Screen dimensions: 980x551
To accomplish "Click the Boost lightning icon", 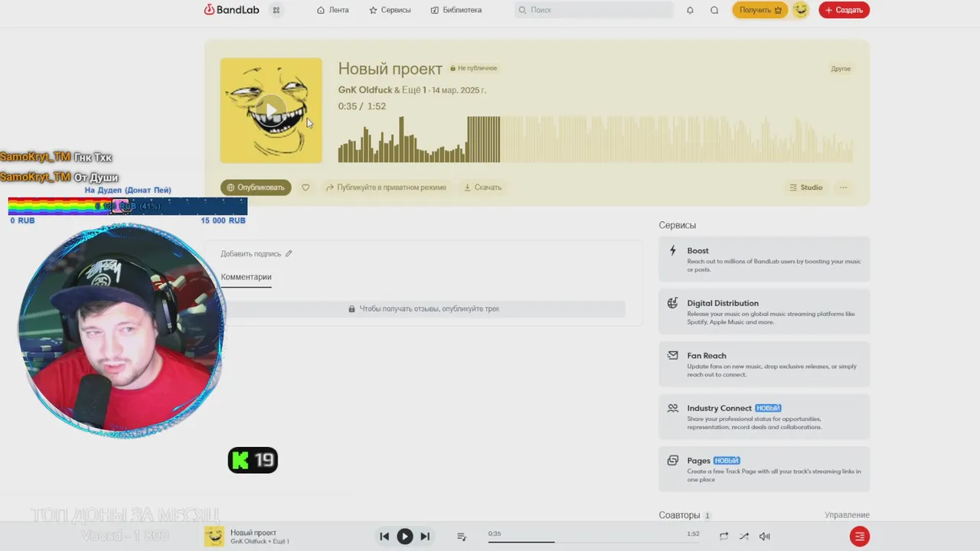I will coord(673,250).
